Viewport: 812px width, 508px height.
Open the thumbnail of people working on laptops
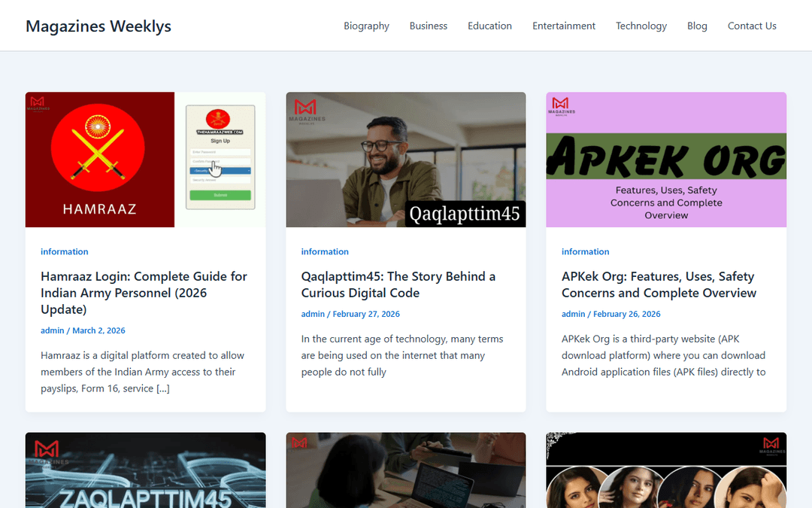(406, 470)
